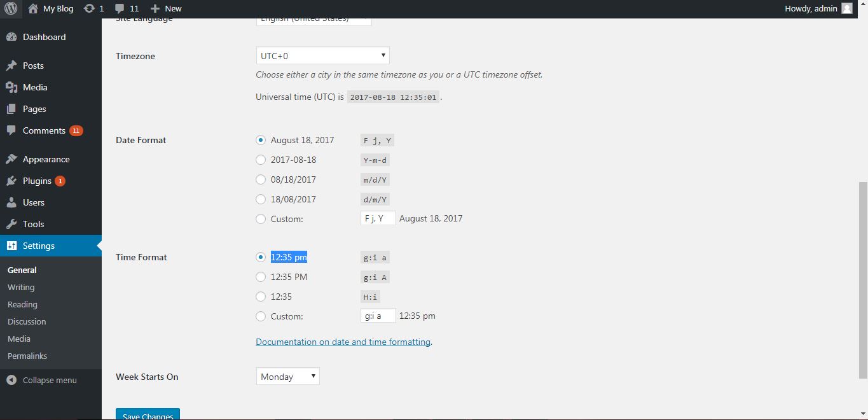The width and height of the screenshot is (868, 420).
Task: Click the orange 1 plugins badge
Action: pos(60,181)
